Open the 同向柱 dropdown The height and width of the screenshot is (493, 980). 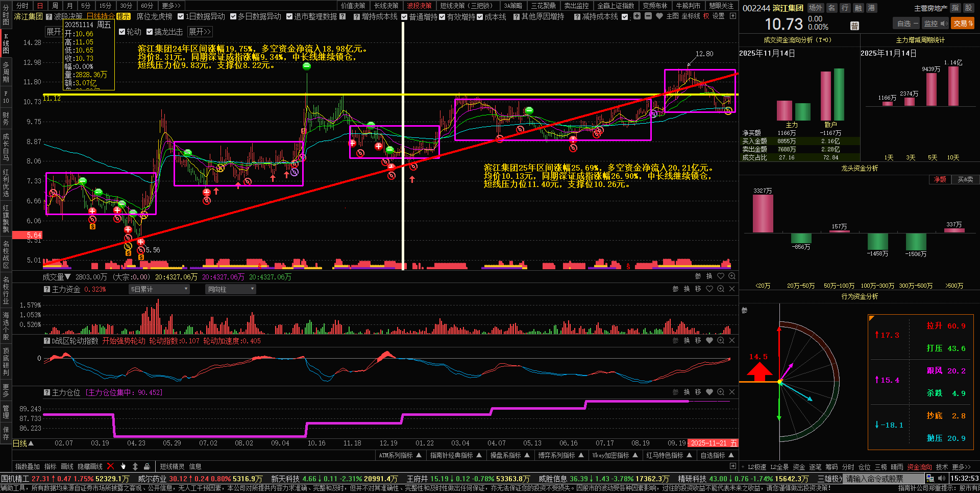click(231, 289)
